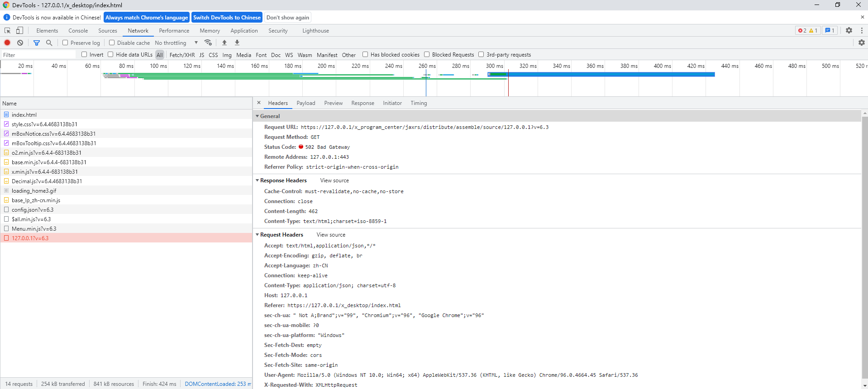The width and height of the screenshot is (868, 389).
Task: Dismiss the language infobar
Action: point(862,17)
